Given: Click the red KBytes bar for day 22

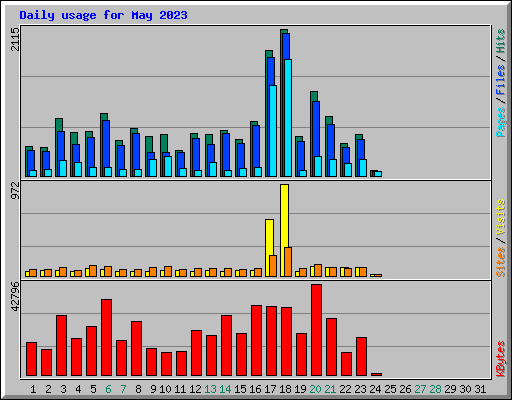Looking at the screenshot, I should 346,364.
